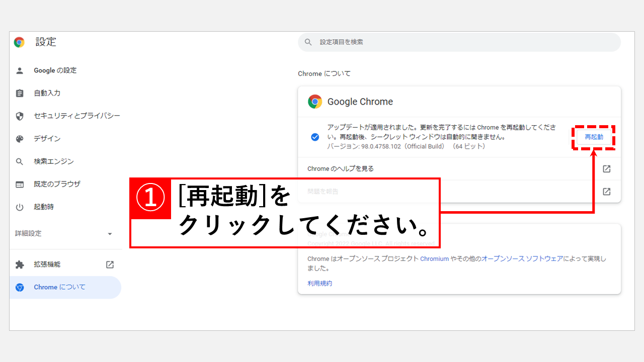Open セキュリティとプライバシー via the shield icon
The image size is (644, 362).
pos(20,116)
